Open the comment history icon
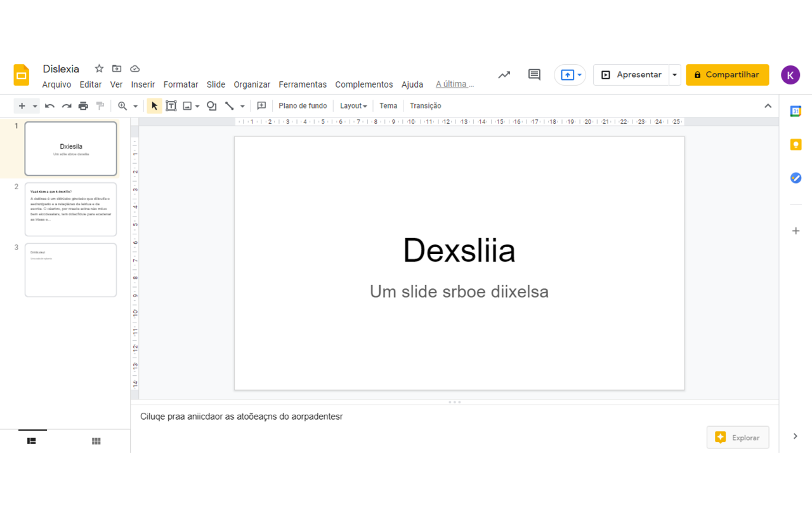The height and width of the screenshot is (508, 812). click(534, 75)
